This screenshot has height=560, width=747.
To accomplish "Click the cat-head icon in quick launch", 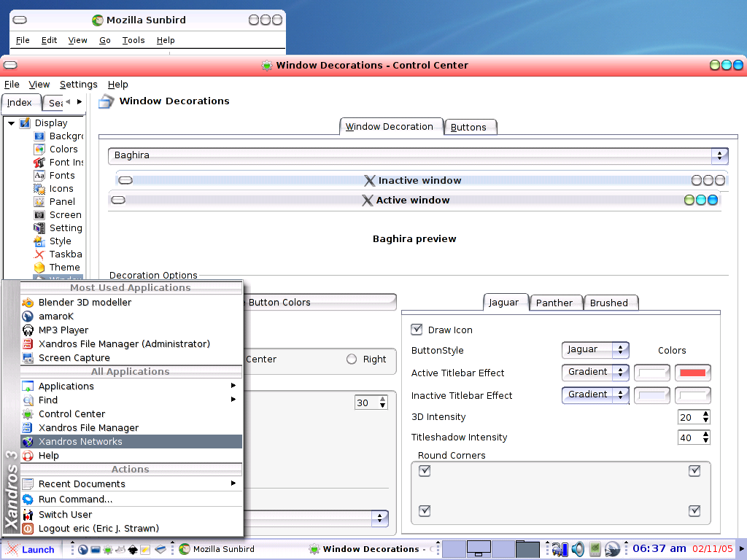I will point(120,550).
